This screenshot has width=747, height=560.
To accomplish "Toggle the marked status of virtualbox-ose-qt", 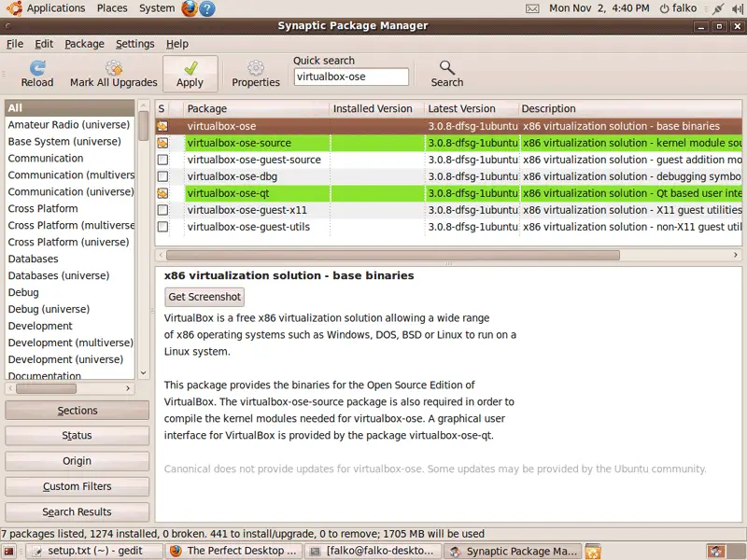I will pos(162,193).
